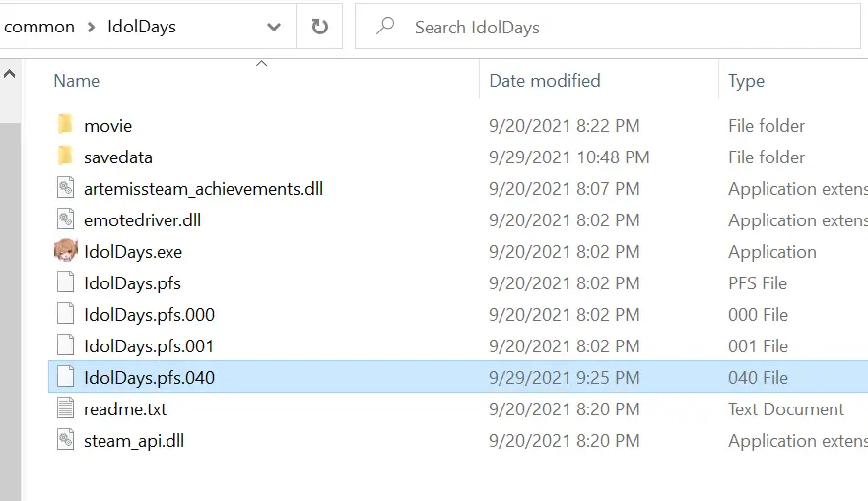This screenshot has width=868, height=501.
Task: Sort by the Type column header
Action: point(746,81)
